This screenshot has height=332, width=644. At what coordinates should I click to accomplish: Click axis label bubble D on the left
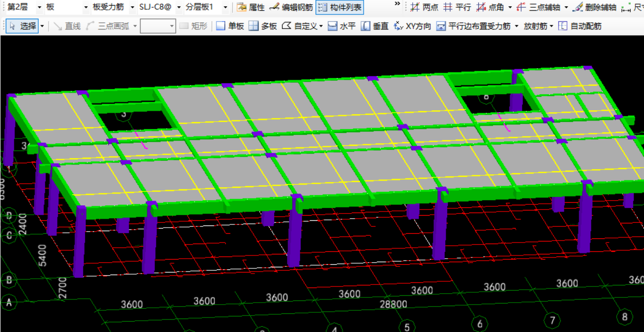click(x=8, y=215)
